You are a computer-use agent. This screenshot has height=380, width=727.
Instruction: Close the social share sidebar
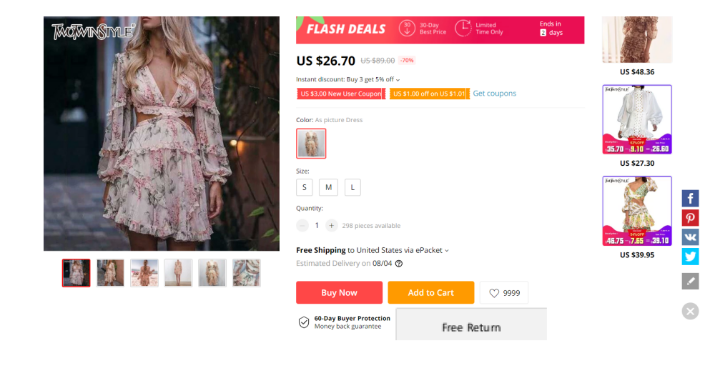[x=690, y=311]
